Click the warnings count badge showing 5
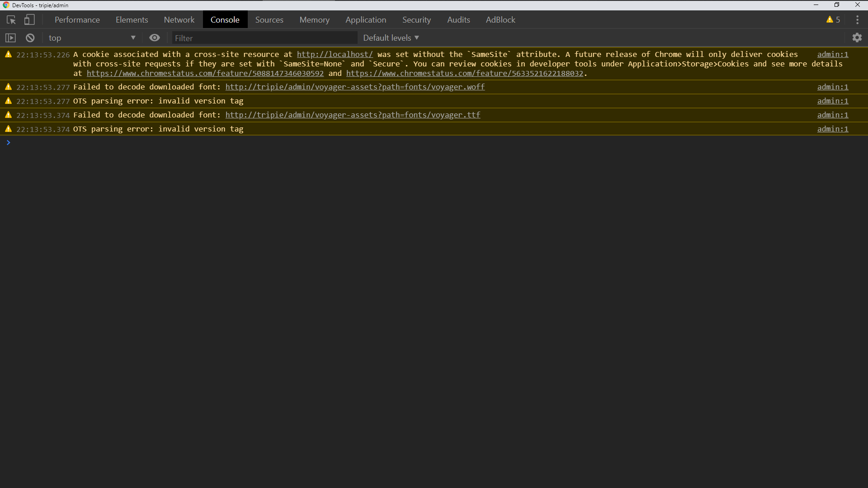868x488 pixels. coord(833,20)
